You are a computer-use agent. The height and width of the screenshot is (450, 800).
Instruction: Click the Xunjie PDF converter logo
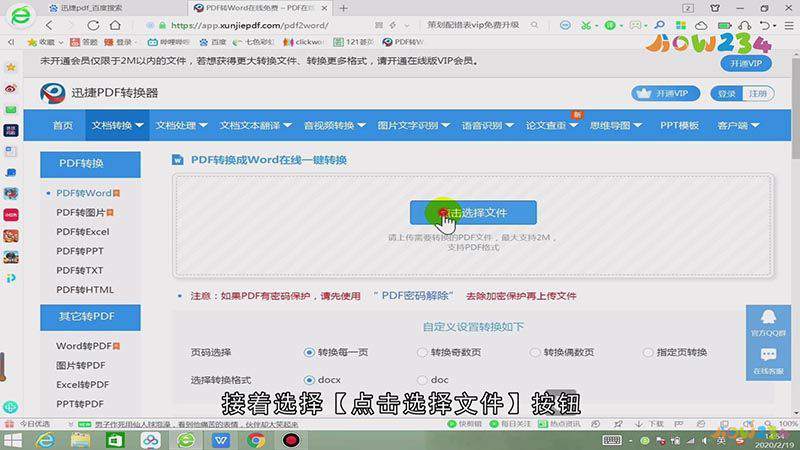tap(53, 93)
